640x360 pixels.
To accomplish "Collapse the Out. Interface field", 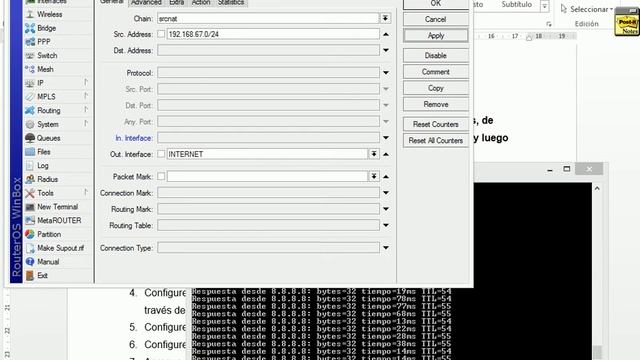I will pos(386,154).
